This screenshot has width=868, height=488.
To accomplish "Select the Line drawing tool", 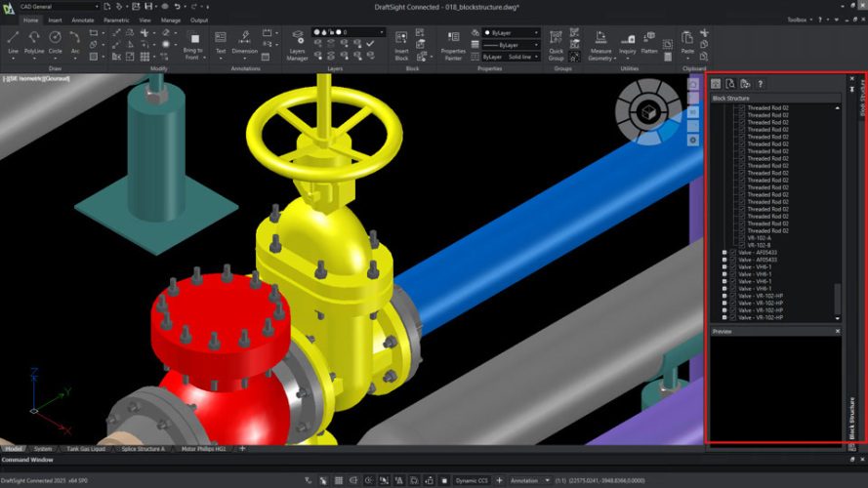I will 14,43.
